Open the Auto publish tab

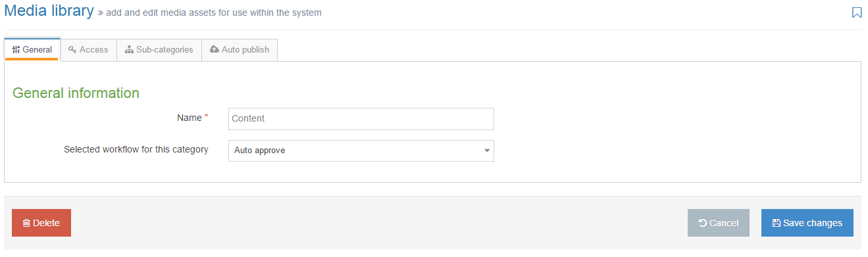pos(240,50)
